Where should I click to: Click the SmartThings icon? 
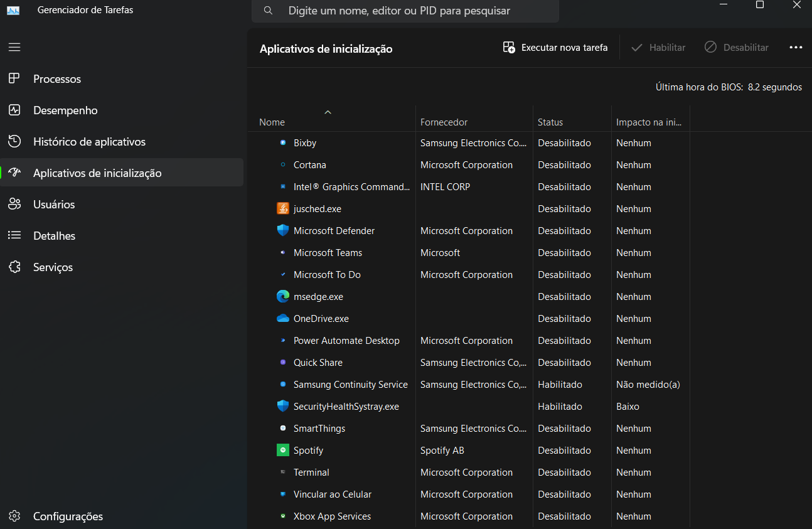tap(283, 429)
